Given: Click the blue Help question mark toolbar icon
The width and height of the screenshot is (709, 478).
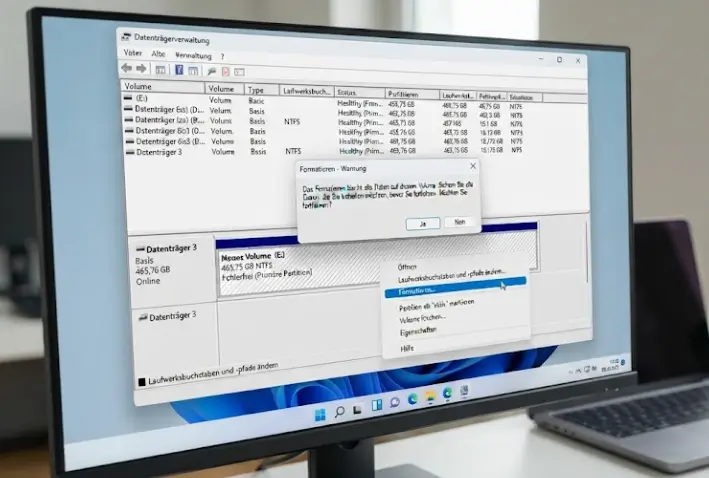Looking at the screenshot, I should (179, 70).
